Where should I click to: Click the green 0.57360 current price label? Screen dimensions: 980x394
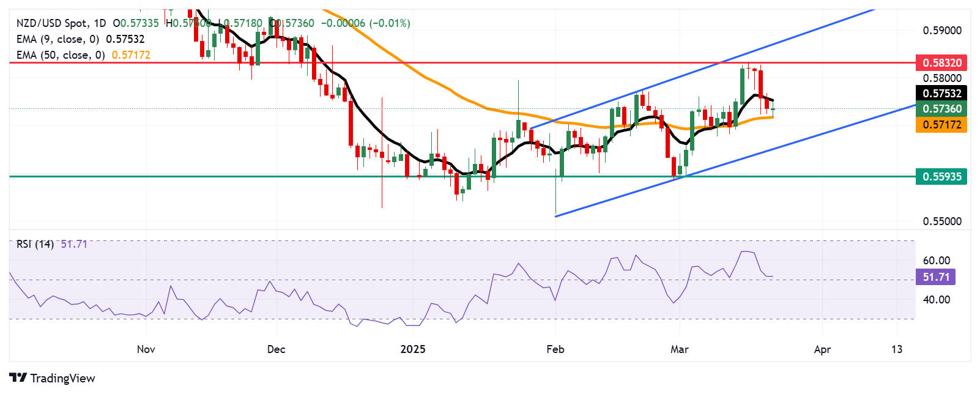pos(941,109)
